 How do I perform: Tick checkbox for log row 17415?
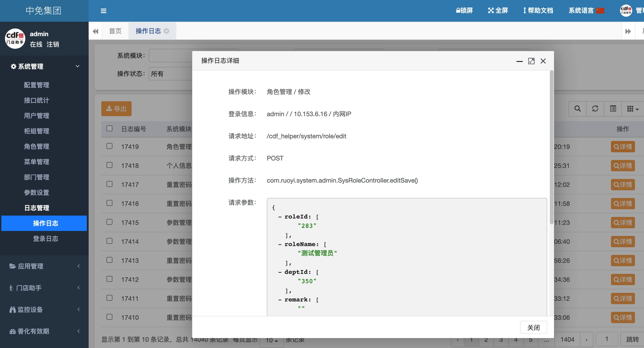tap(109, 222)
